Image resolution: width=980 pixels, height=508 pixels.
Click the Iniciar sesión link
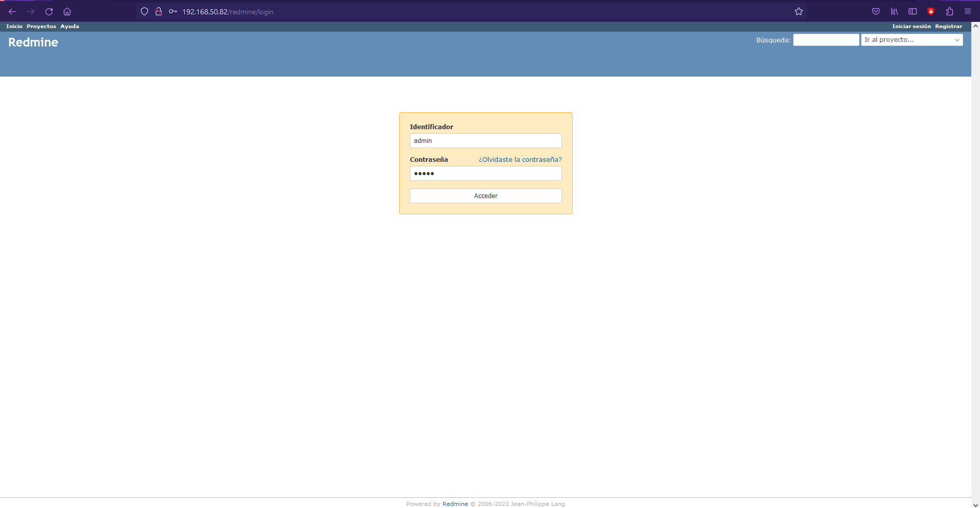(911, 26)
